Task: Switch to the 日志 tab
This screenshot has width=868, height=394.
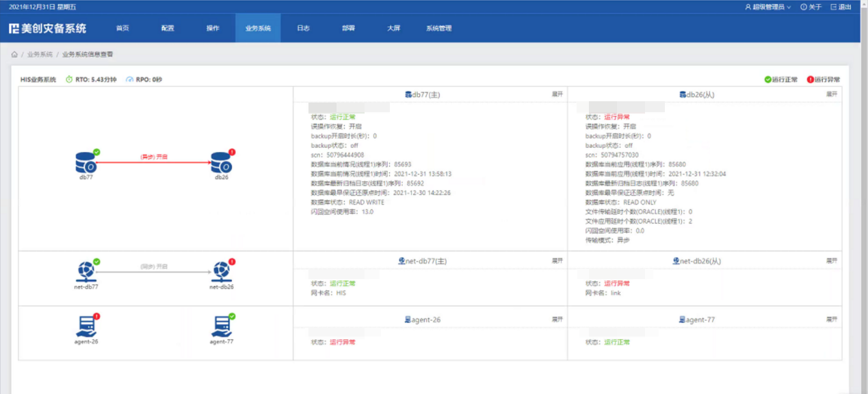Action: pos(303,28)
